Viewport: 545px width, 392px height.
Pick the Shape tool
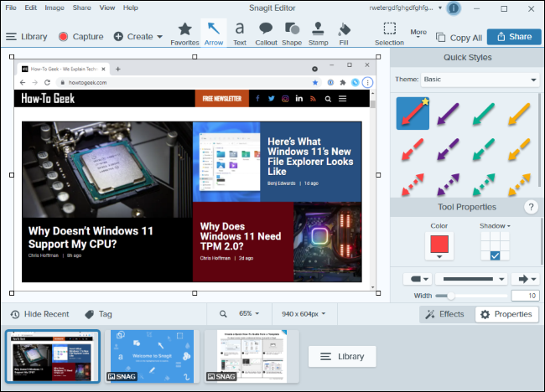pyautogui.click(x=292, y=34)
